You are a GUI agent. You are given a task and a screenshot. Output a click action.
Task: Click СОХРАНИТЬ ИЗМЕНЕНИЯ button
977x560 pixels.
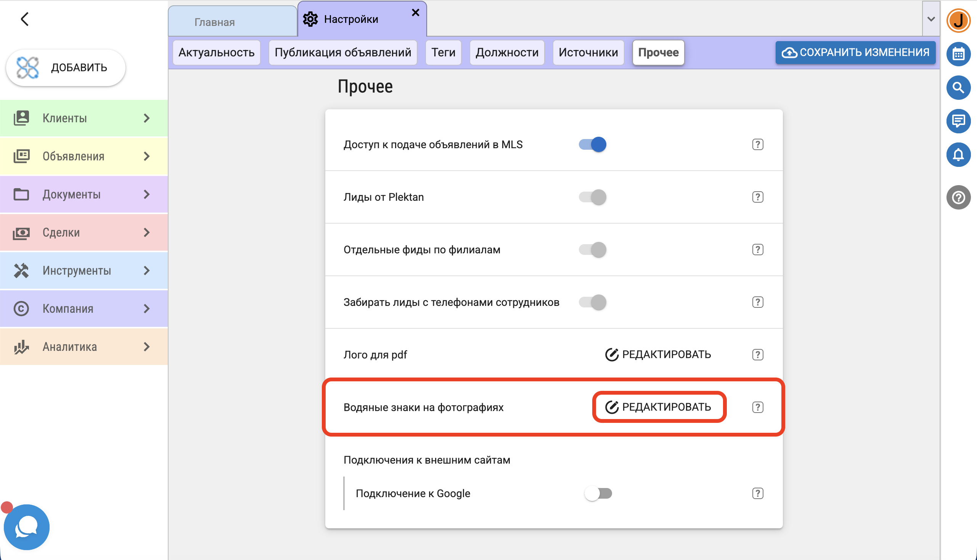[x=855, y=52]
